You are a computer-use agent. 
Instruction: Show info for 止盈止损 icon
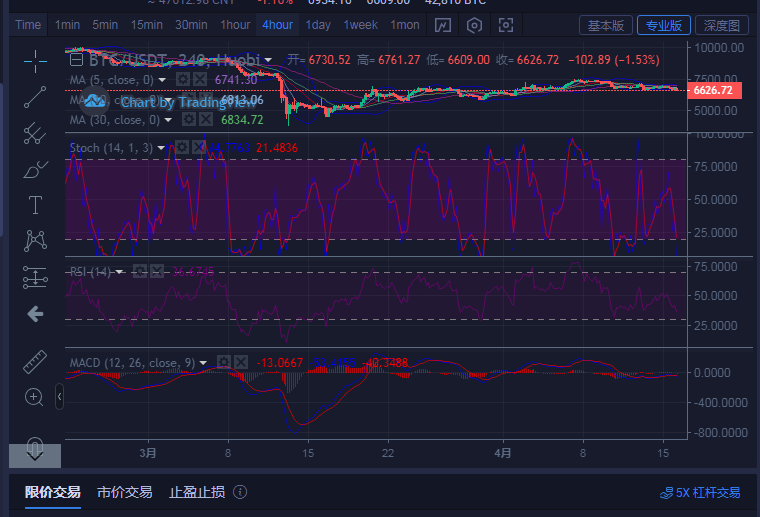240,492
